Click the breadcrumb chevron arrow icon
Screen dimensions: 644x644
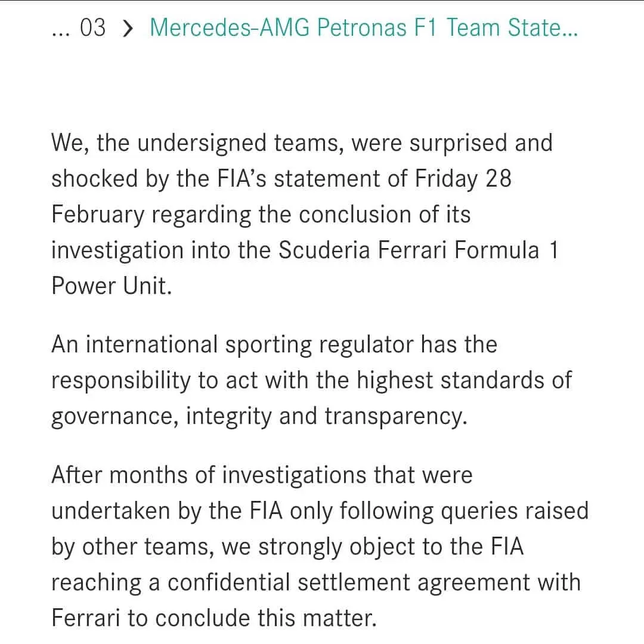click(x=128, y=29)
